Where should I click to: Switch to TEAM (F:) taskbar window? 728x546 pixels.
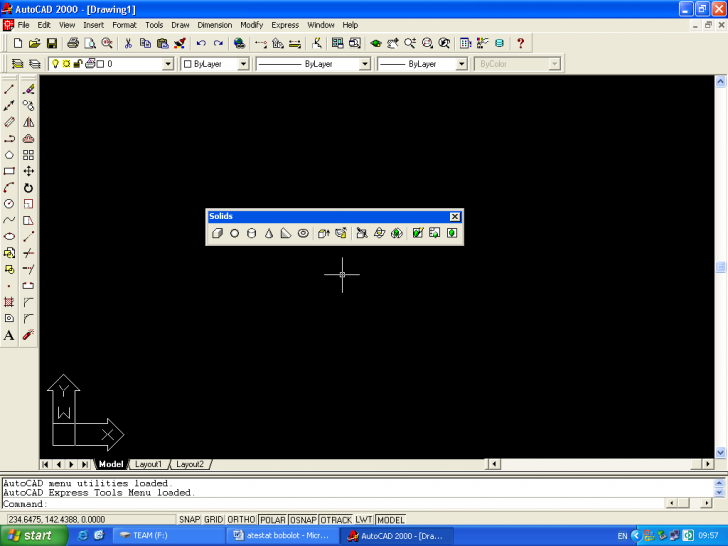(x=169, y=535)
